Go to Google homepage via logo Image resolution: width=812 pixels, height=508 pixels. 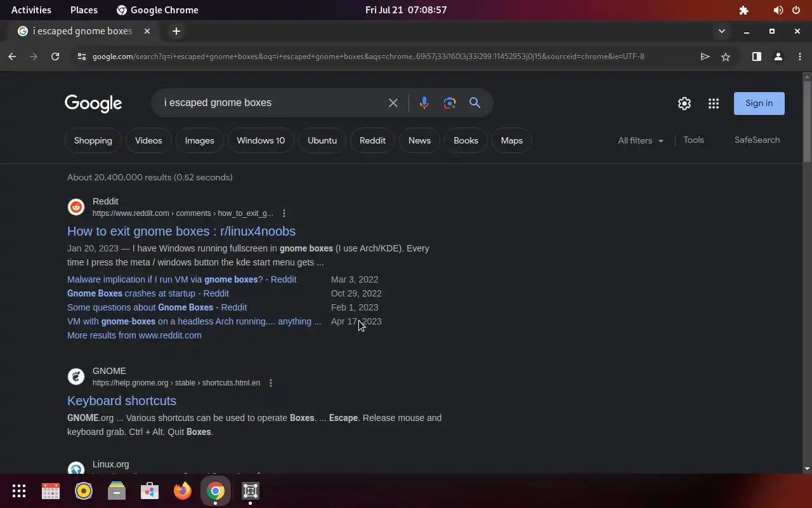[x=93, y=104]
